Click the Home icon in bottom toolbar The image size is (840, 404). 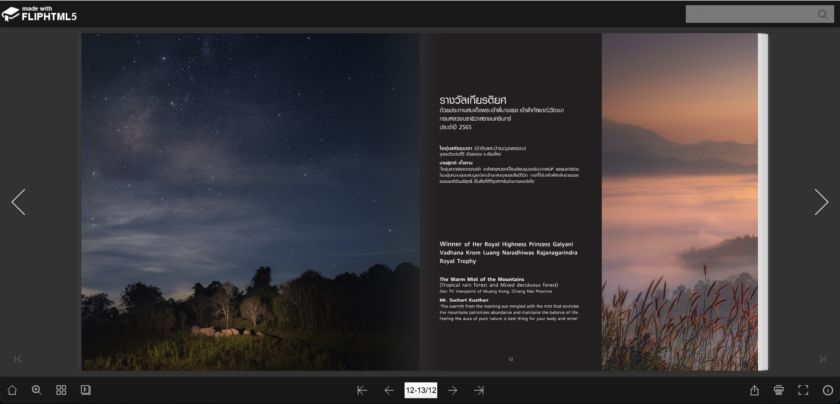coord(12,390)
